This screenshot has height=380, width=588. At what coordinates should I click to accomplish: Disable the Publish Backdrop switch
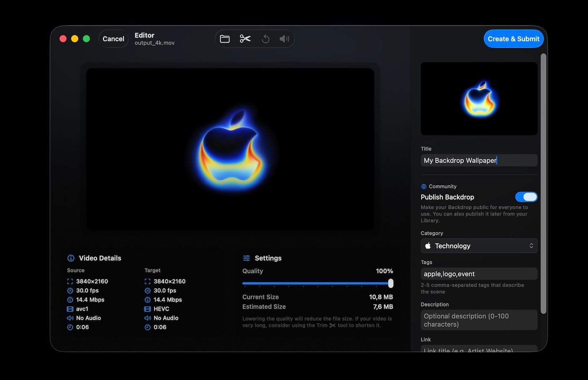(x=526, y=197)
